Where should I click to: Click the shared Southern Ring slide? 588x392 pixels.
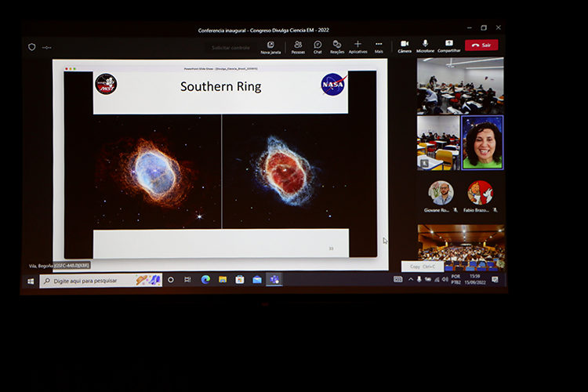(x=220, y=164)
